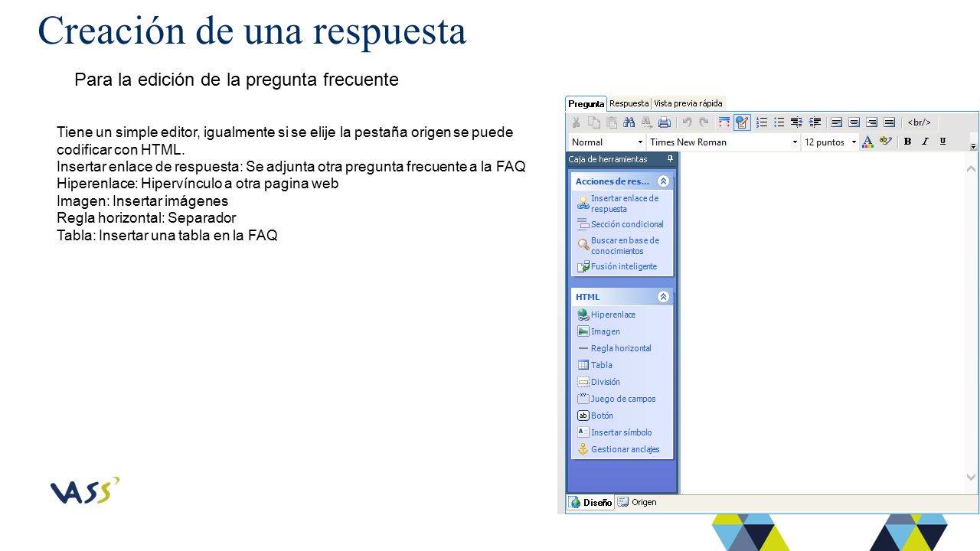Click the Decrease indent icon
This screenshot has width=980, height=551.
796,122
